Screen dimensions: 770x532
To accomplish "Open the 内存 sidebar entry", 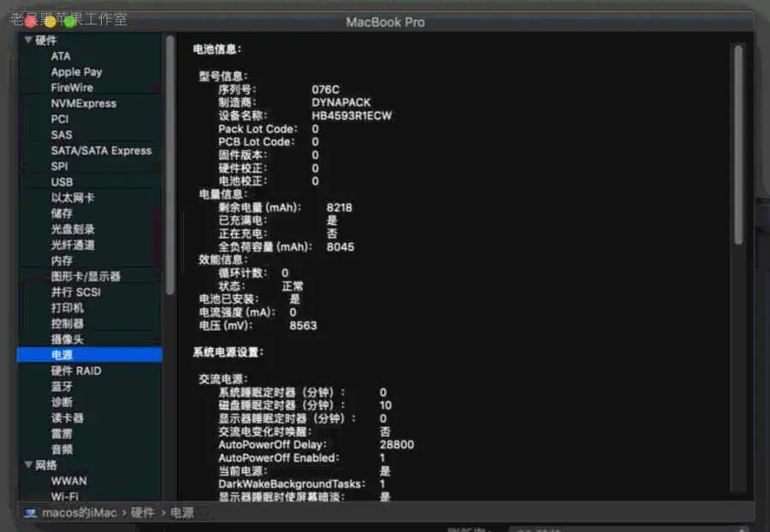I will (x=62, y=261).
